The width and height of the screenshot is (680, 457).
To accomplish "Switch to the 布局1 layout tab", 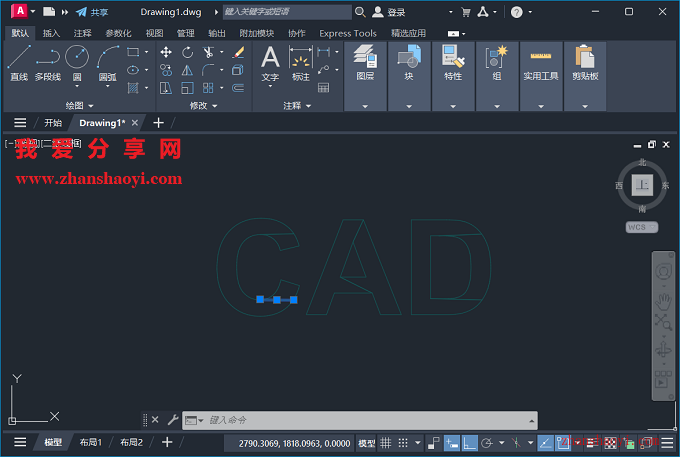I will coord(90,442).
